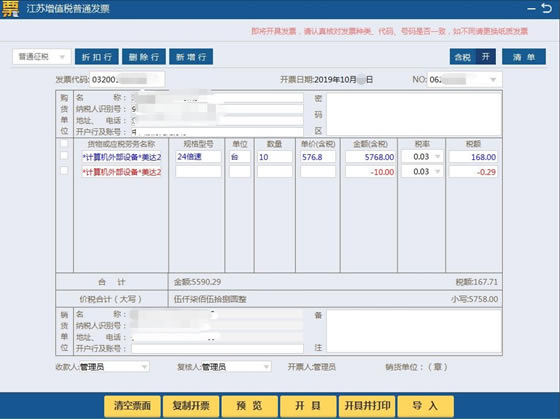Click the 清空票面 clear button
Image resolution: width=560 pixels, height=419 pixels.
tap(132, 406)
